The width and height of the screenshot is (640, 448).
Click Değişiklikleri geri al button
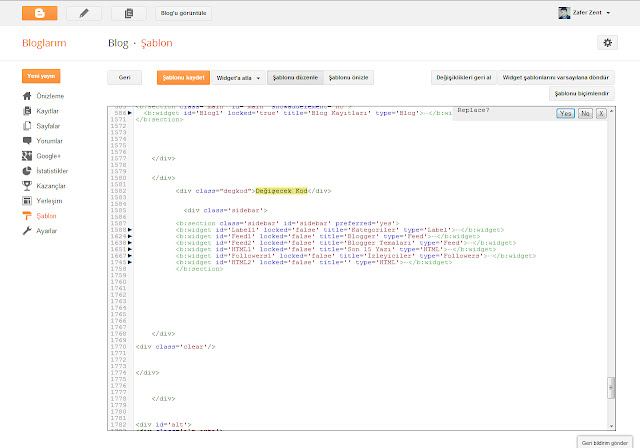tap(464, 78)
